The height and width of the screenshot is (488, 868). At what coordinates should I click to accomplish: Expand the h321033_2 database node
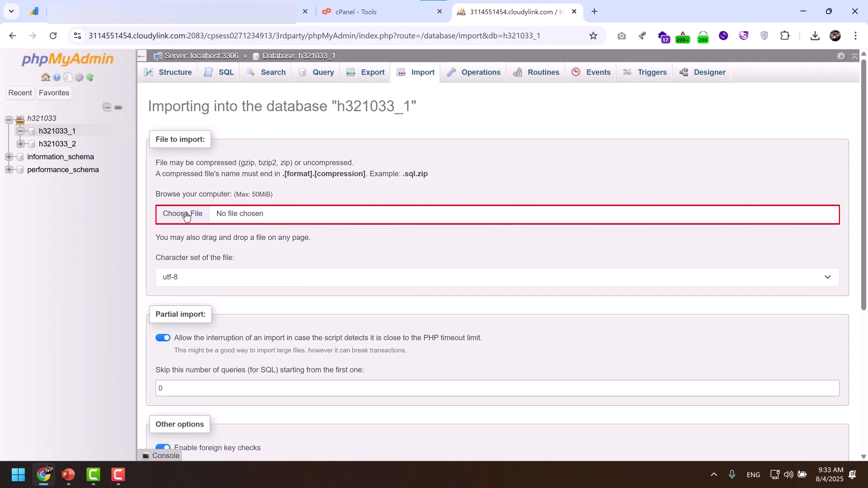(x=20, y=144)
